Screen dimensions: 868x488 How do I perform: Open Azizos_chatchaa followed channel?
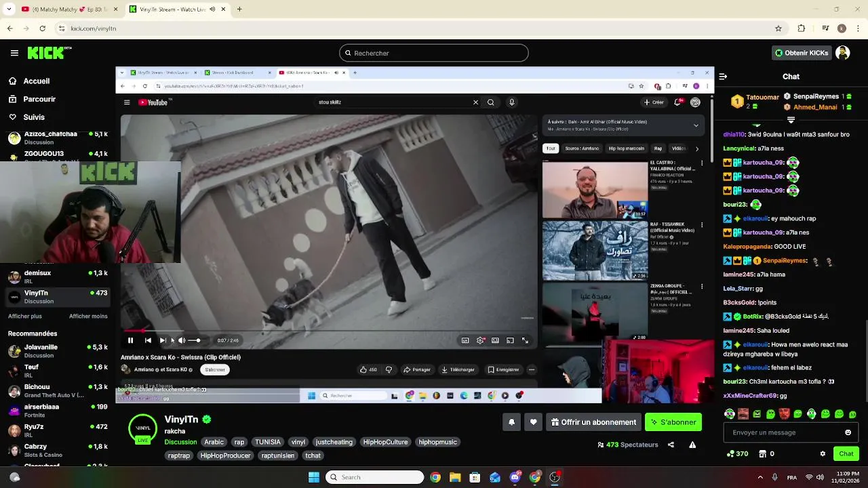pyautogui.click(x=58, y=138)
